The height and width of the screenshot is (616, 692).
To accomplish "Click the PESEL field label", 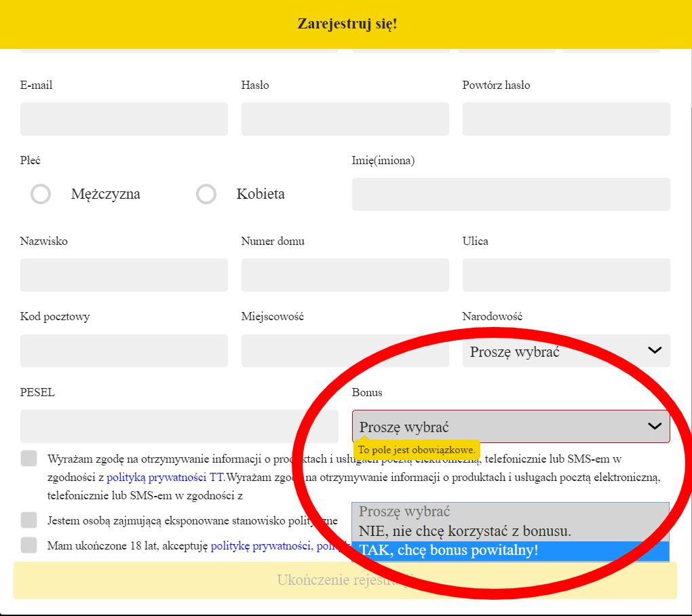I will [37, 392].
